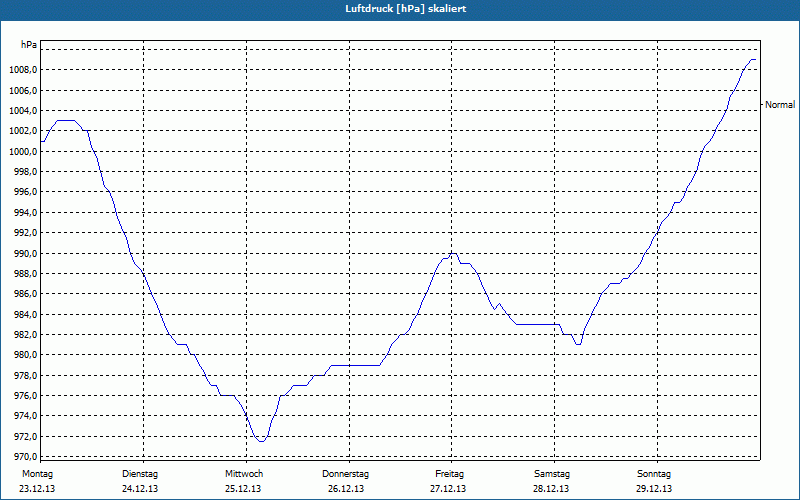Select the 1002,0 axis value
Image resolution: width=800 pixels, height=500 pixels.
click(22, 131)
